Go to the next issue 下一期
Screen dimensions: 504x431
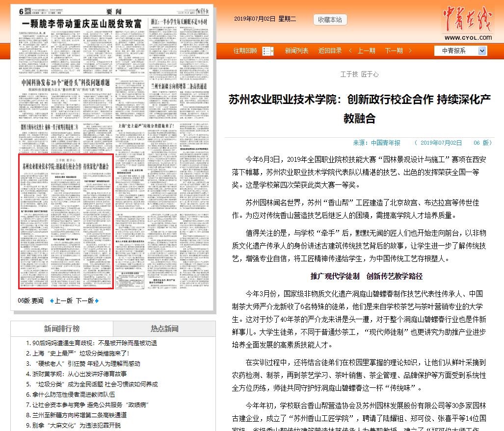point(394,51)
